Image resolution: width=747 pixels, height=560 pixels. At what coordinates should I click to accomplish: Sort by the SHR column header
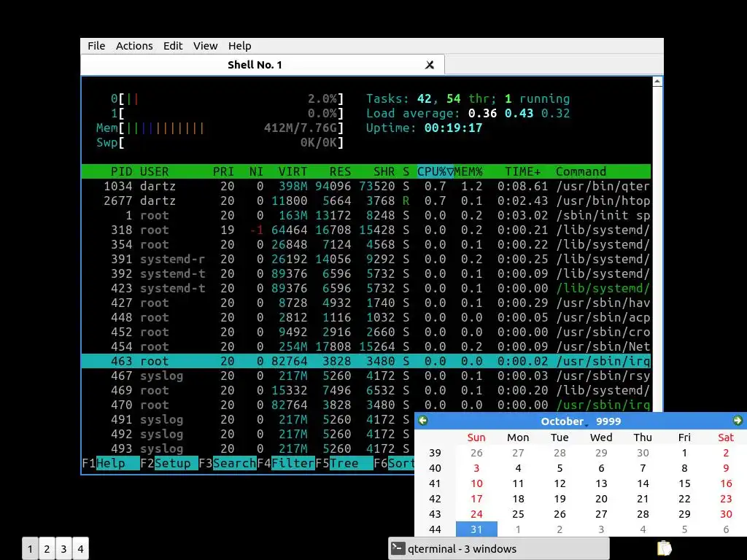coord(384,171)
